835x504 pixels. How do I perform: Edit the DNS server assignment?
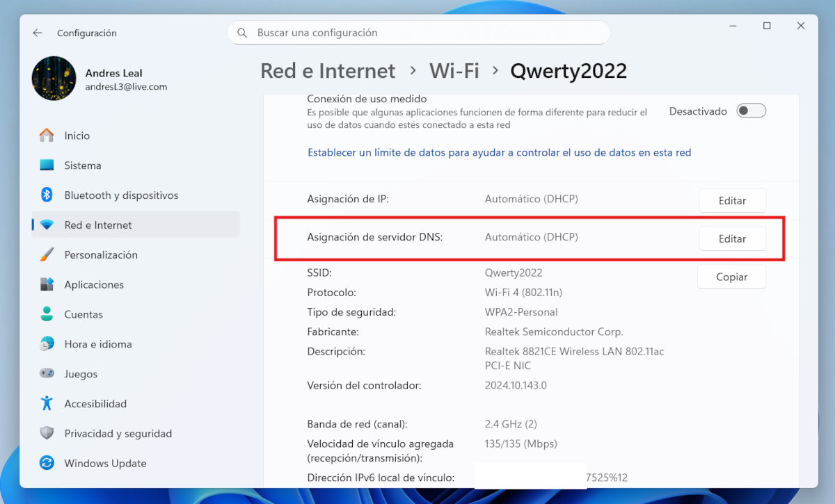[x=732, y=238]
